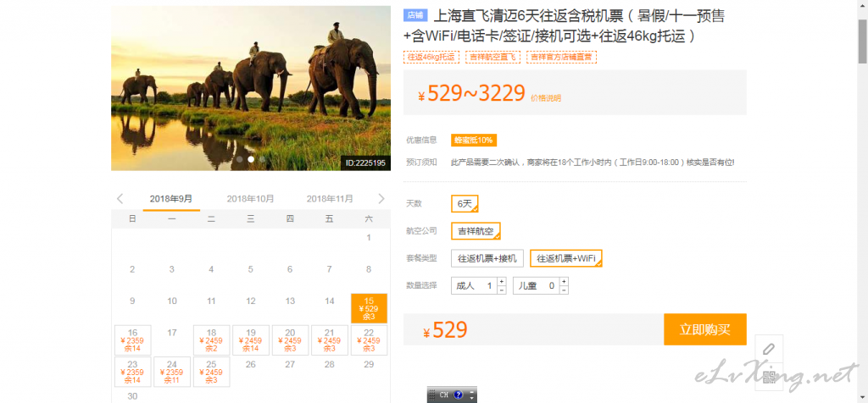The height and width of the screenshot is (403, 868).
Task: Click the adult quantity input field
Action: (475, 286)
